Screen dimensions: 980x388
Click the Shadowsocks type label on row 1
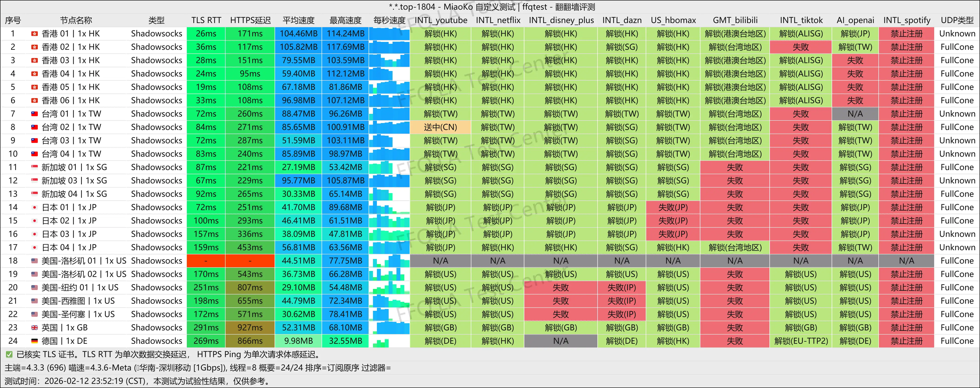pos(156,33)
